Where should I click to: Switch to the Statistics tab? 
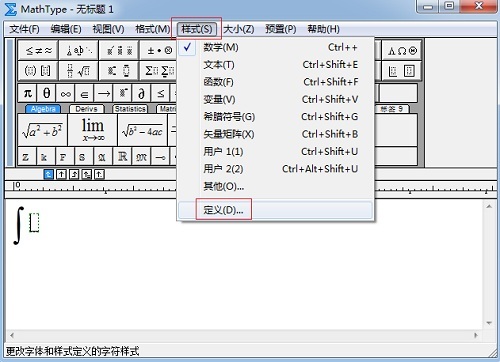click(130, 109)
